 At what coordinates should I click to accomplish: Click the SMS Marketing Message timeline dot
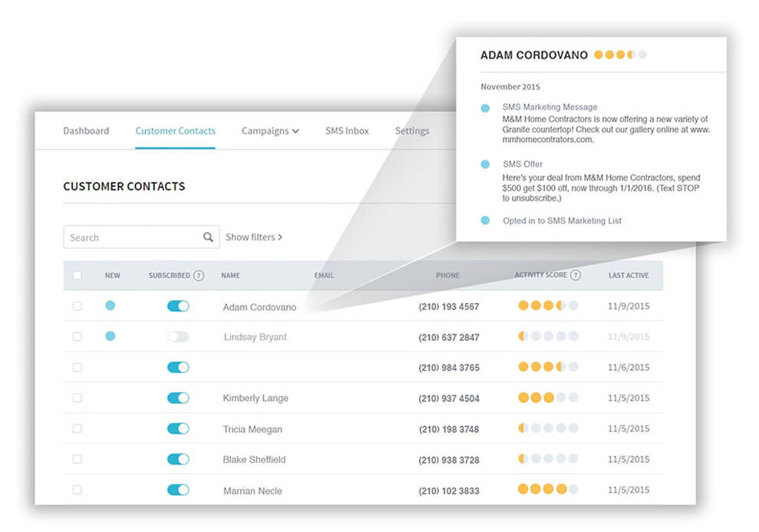click(x=485, y=109)
